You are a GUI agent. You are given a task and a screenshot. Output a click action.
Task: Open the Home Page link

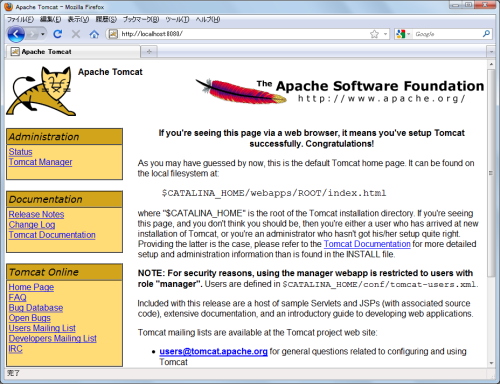coord(31,287)
